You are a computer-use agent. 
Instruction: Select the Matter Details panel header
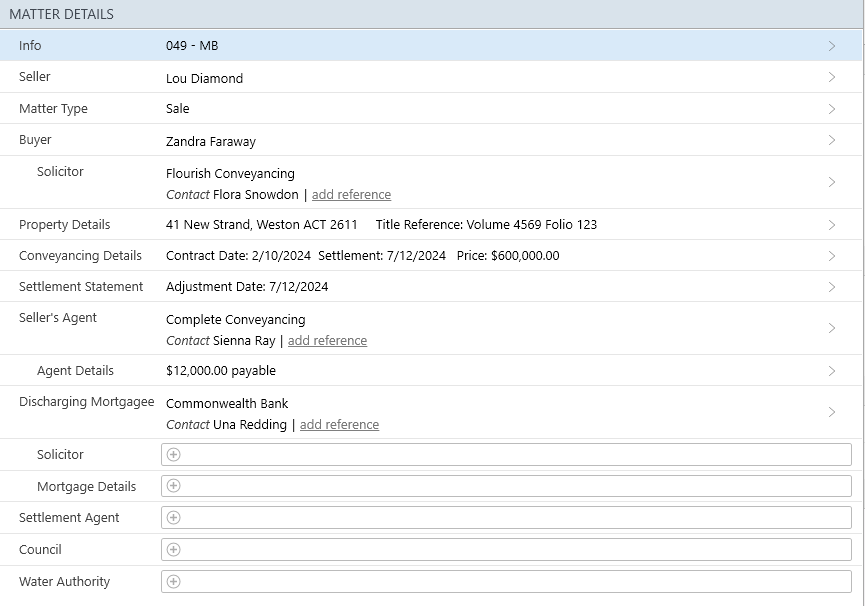[62, 14]
